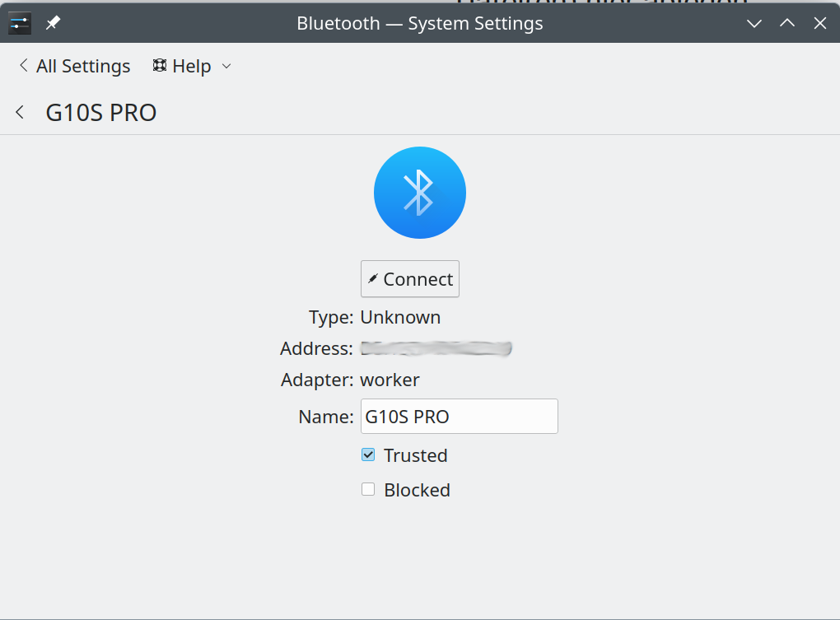Go back to All Settings
The width and height of the screenshot is (840, 620).
74,66
